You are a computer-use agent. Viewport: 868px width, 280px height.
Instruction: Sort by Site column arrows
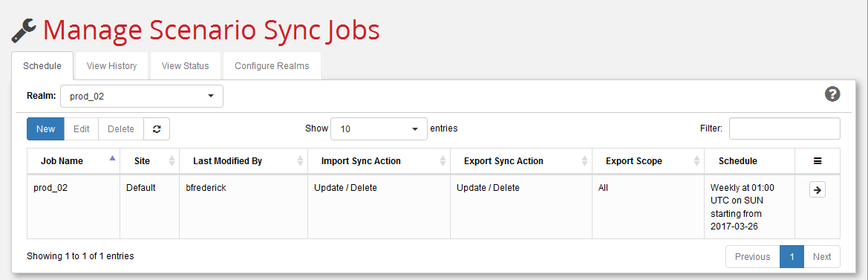point(172,161)
